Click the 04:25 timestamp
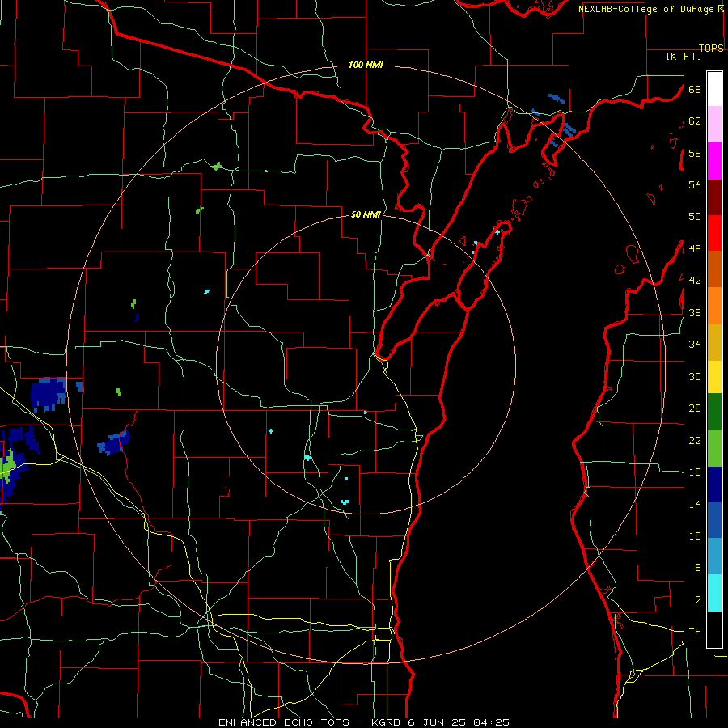 click(491, 722)
